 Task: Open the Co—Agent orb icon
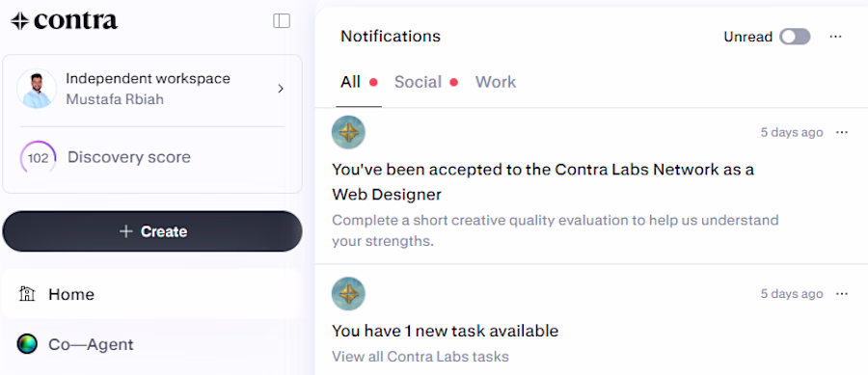(x=27, y=344)
